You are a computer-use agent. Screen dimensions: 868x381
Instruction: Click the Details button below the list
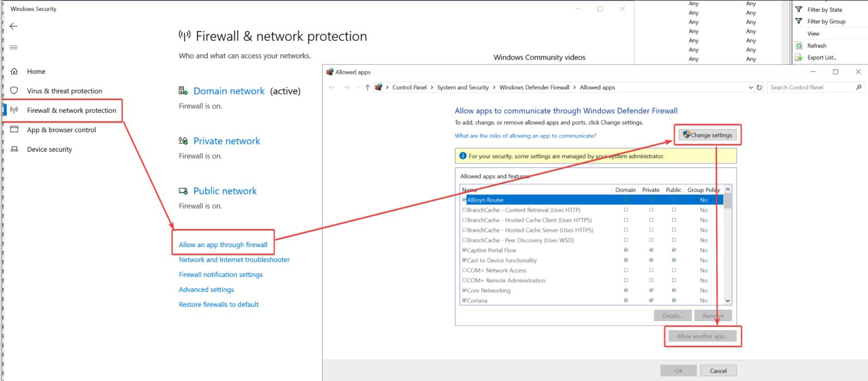[673, 316]
